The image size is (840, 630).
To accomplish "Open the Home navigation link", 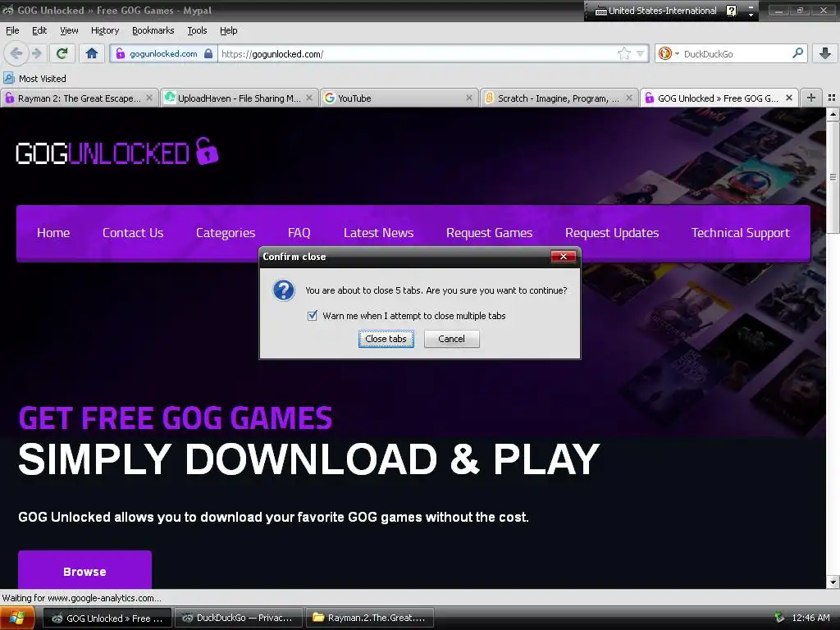I will pos(53,232).
